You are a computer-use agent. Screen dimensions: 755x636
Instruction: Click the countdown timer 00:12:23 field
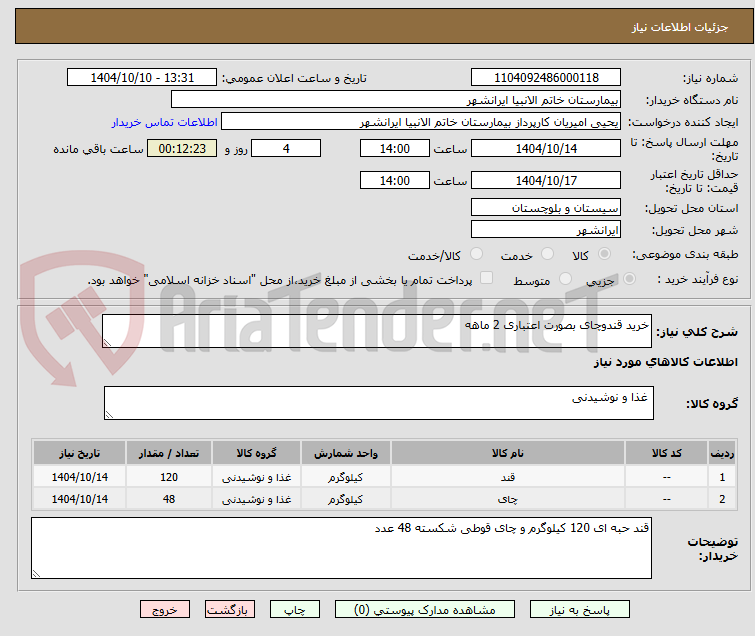pyautogui.click(x=182, y=148)
